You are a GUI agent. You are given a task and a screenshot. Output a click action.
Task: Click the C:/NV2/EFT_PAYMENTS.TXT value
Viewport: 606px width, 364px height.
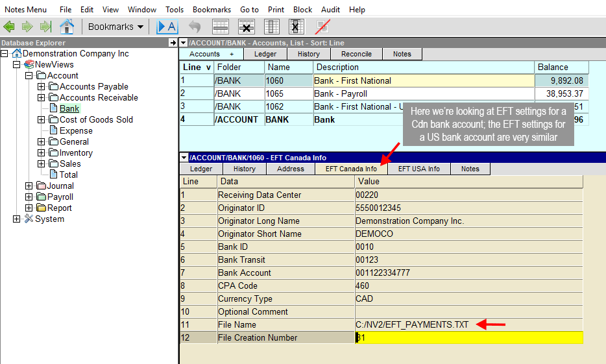pos(412,324)
